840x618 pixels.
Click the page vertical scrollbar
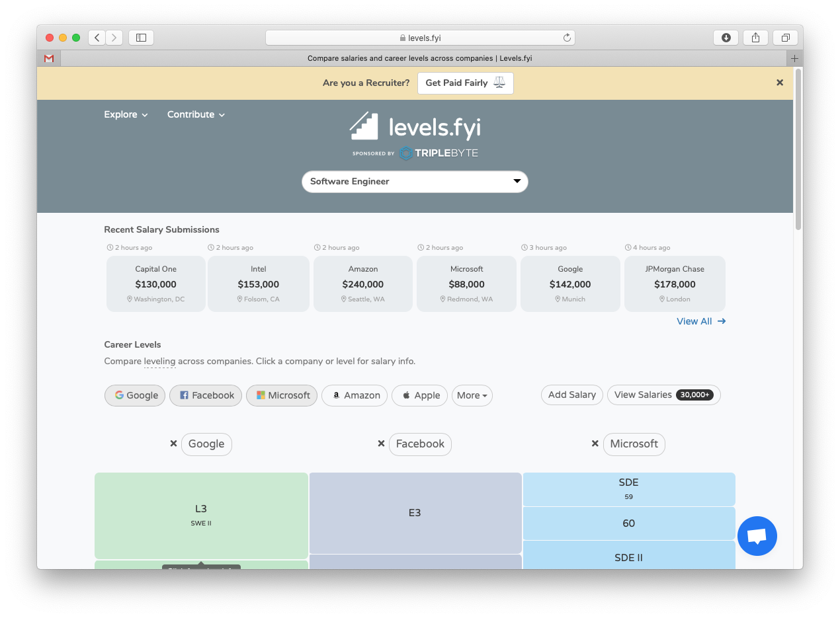pyautogui.click(x=798, y=149)
